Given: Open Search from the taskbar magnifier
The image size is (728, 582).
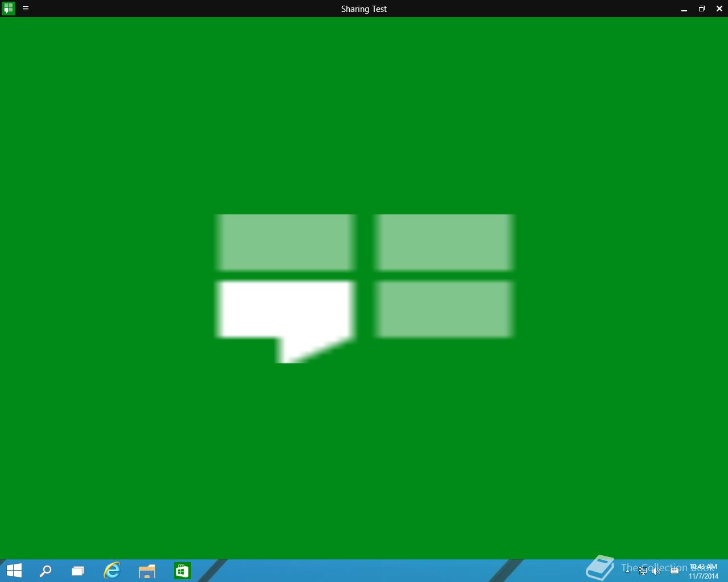Looking at the screenshot, I should (45, 571).
